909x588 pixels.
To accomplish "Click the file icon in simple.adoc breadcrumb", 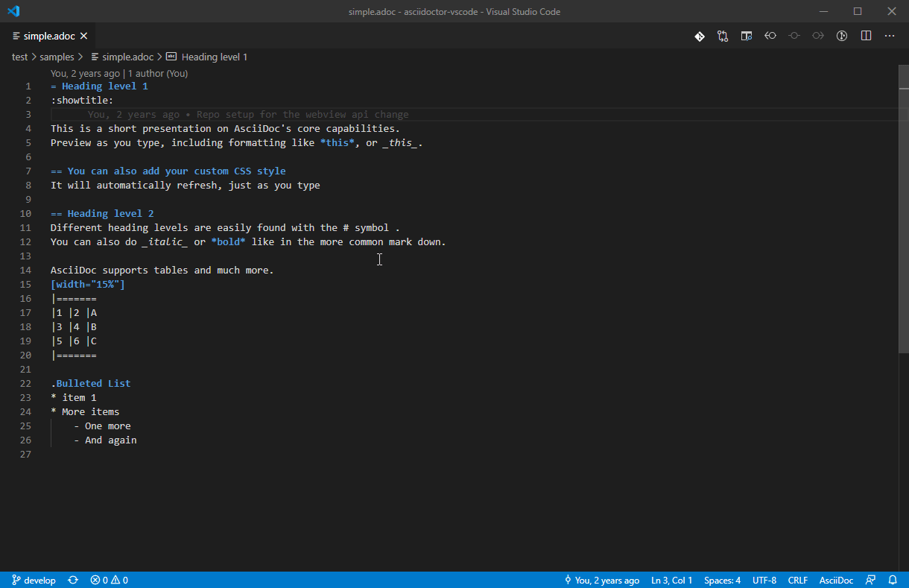I will pos(95,57).
